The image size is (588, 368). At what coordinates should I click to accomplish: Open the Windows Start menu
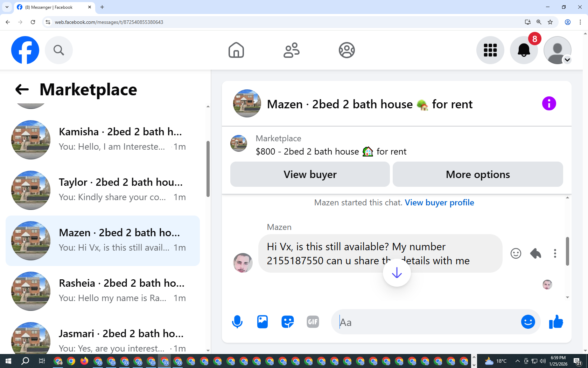pyautogui.click(x=8, y=361)
